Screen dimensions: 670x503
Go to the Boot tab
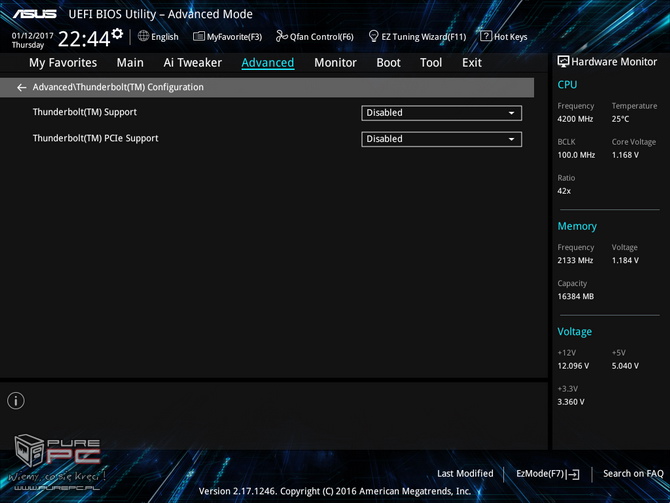(388, 63)
